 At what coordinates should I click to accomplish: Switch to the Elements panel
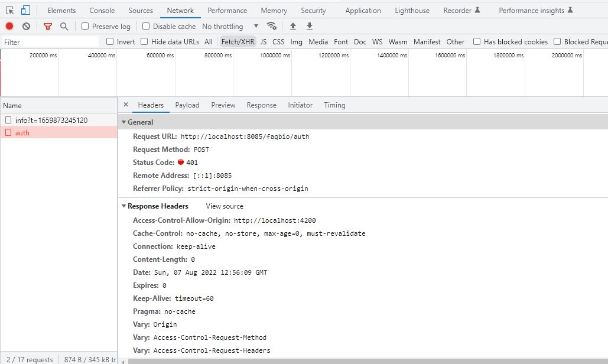(x=61, y=11)
